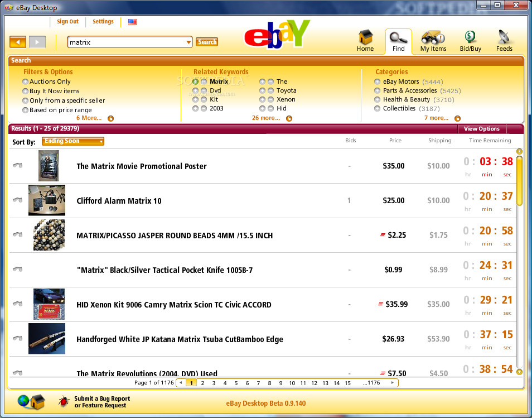
Task: Click the orange Search button
Action: click(x=207, y=42)
